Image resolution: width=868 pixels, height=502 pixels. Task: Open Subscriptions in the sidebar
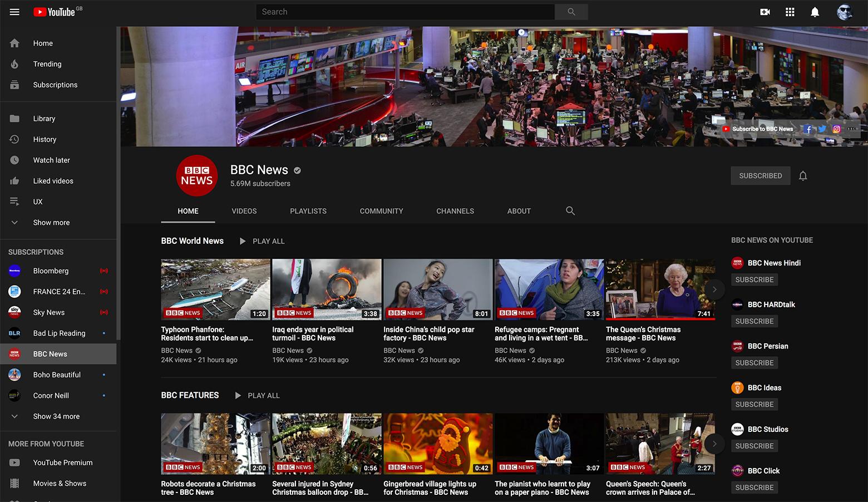click(x=58, y=85)
